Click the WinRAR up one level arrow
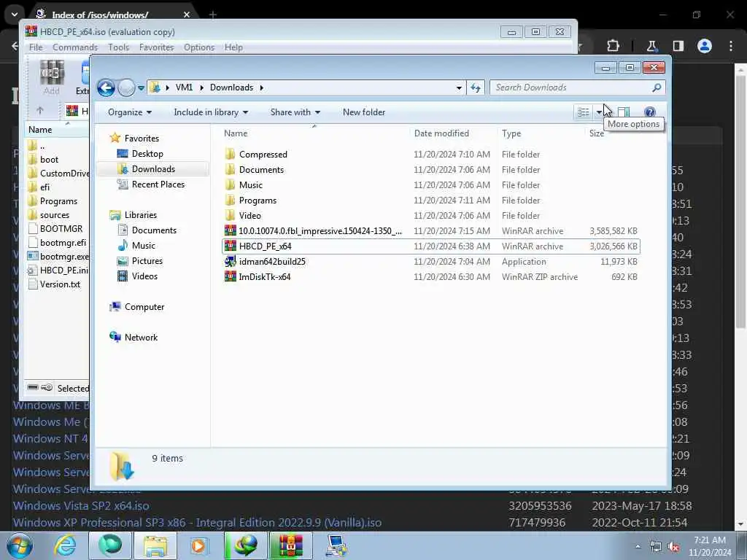Viewport: 747px width, 560px height. point(40,111)
